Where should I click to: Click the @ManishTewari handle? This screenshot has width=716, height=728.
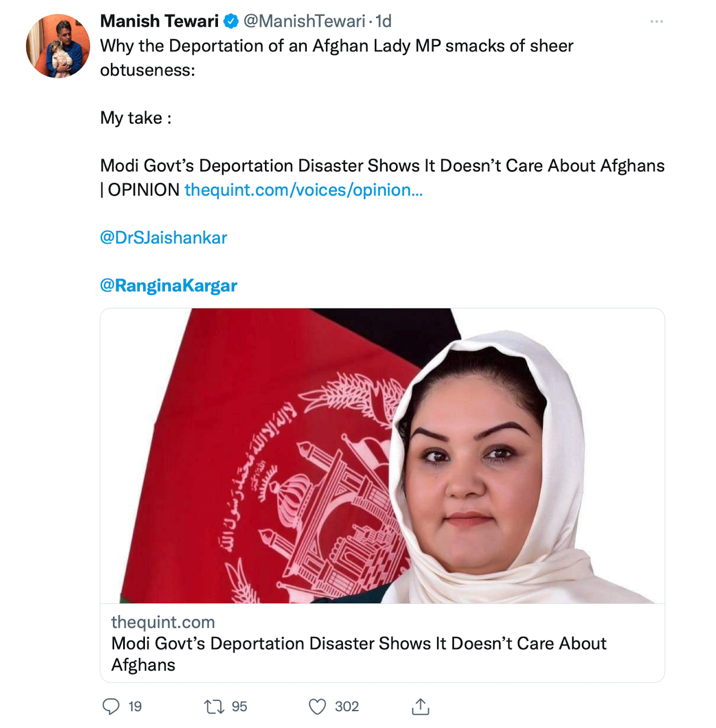tap(304, 21)
